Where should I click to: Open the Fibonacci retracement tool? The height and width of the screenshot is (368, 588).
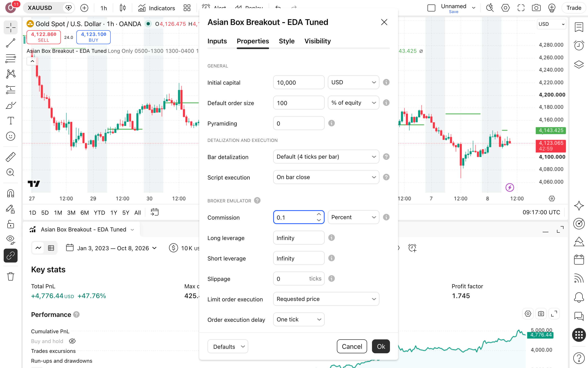10,59
